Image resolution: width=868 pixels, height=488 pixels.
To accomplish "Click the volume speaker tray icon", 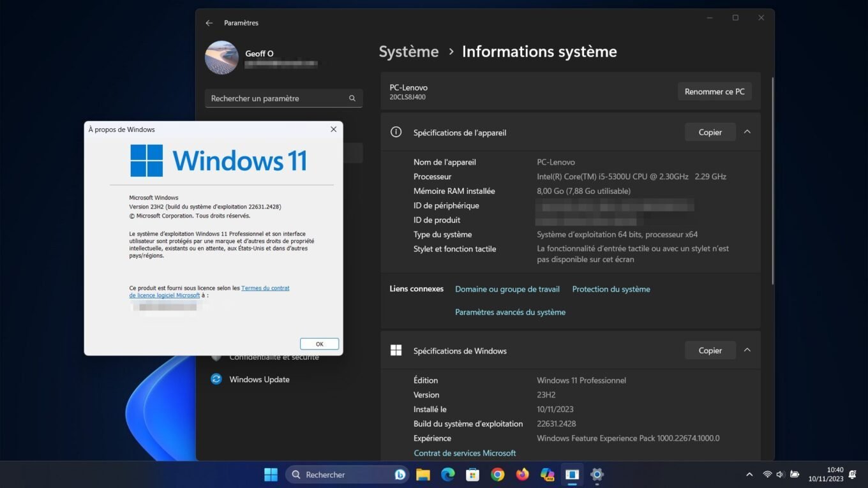I will (x=780, y=475).
